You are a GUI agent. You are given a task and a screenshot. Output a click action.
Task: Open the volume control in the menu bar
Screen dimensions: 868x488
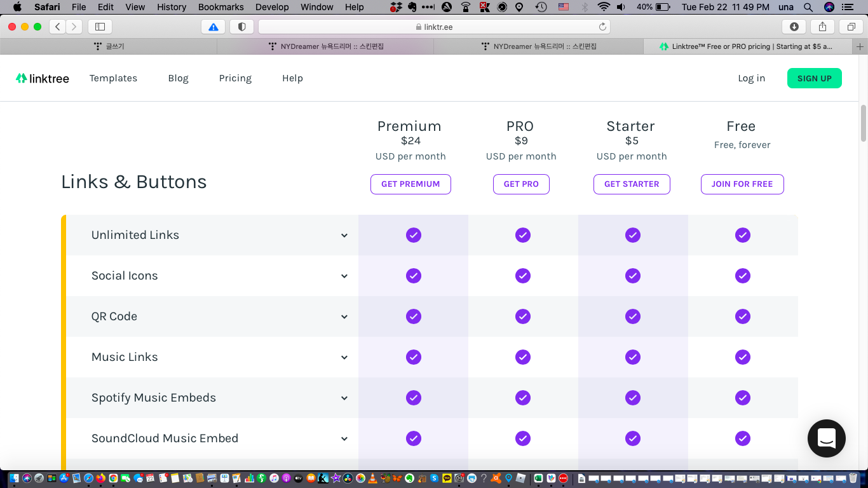coord(621,7)
